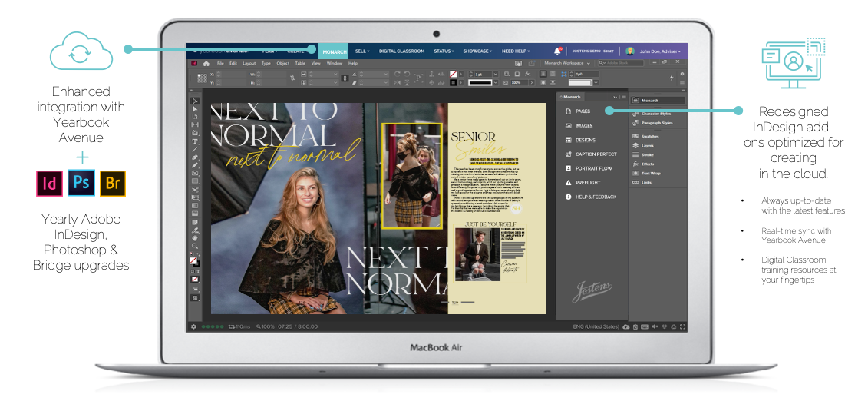Open Monarch Workspace switcher dropdown

pos(567,63)
